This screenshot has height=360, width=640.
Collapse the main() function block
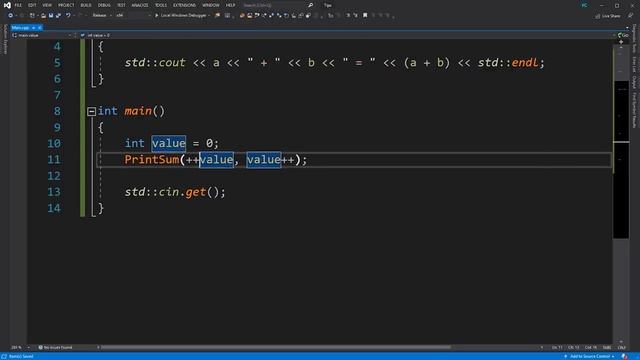pyautogui.click(x=91, y=111)
